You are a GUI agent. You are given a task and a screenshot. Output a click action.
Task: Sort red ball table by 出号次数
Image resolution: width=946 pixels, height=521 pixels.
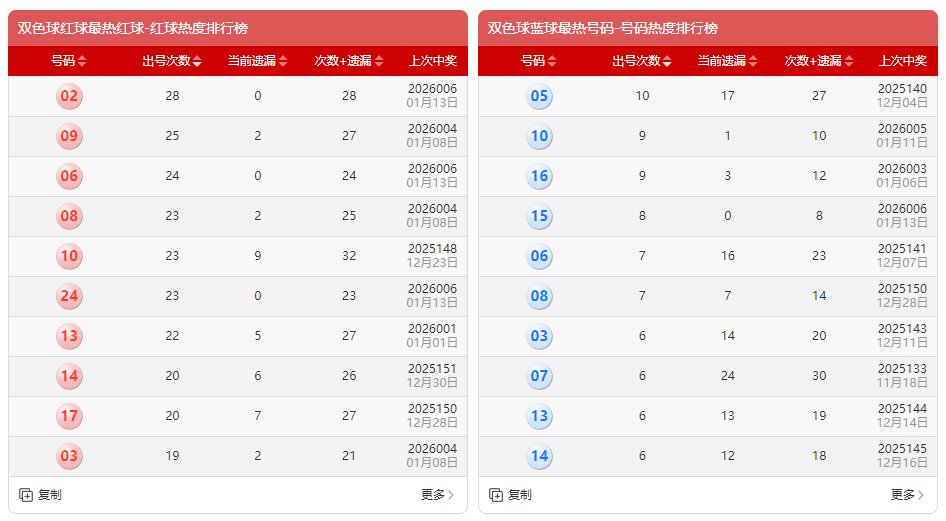click(x=172, y=61)
